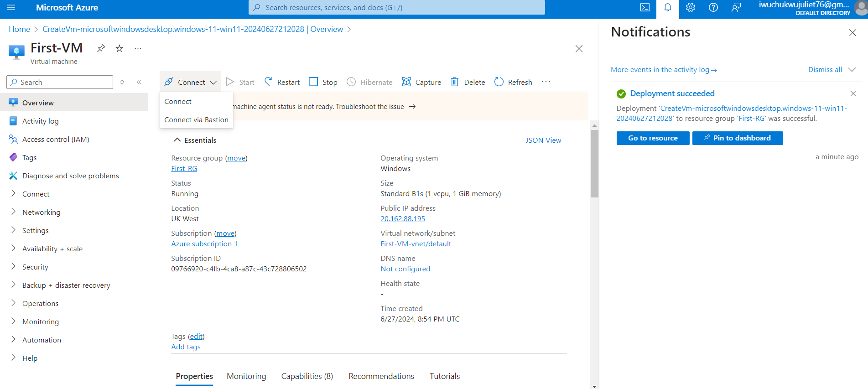Refresh the VM overview
This screenshot has height=389, width=868.
513,82
